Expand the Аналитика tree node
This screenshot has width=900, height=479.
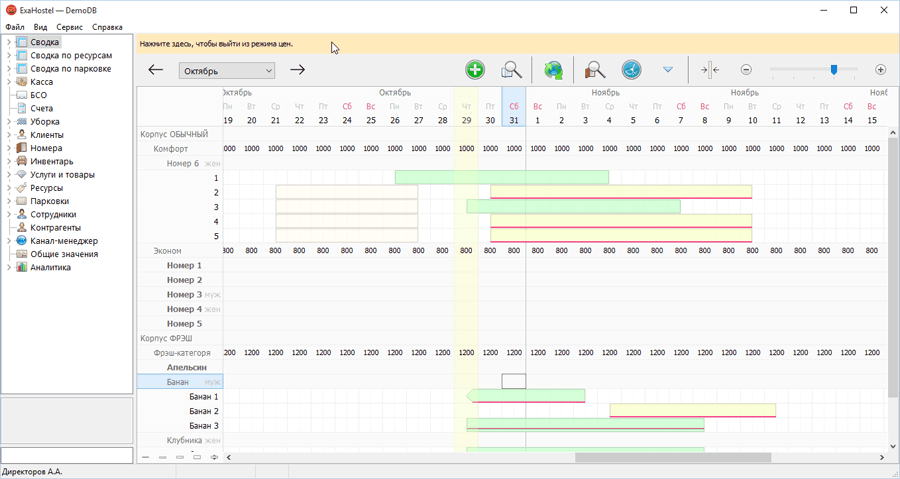tap(9, 267)
